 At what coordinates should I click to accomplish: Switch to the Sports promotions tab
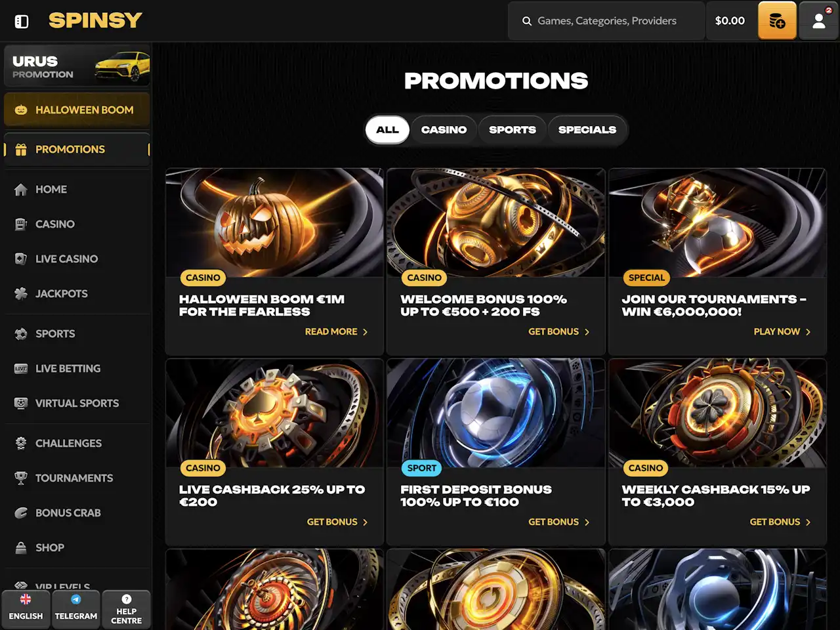[513, 130]
